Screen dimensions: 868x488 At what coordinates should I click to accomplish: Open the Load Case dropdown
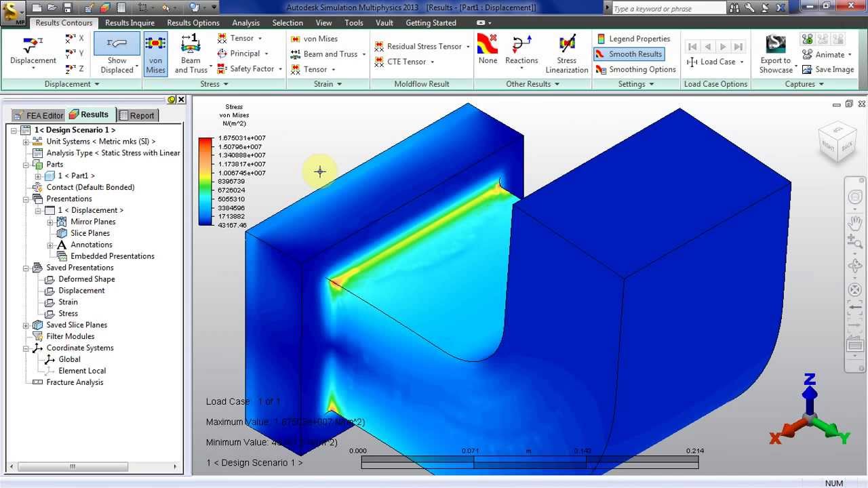coord(715,62)
